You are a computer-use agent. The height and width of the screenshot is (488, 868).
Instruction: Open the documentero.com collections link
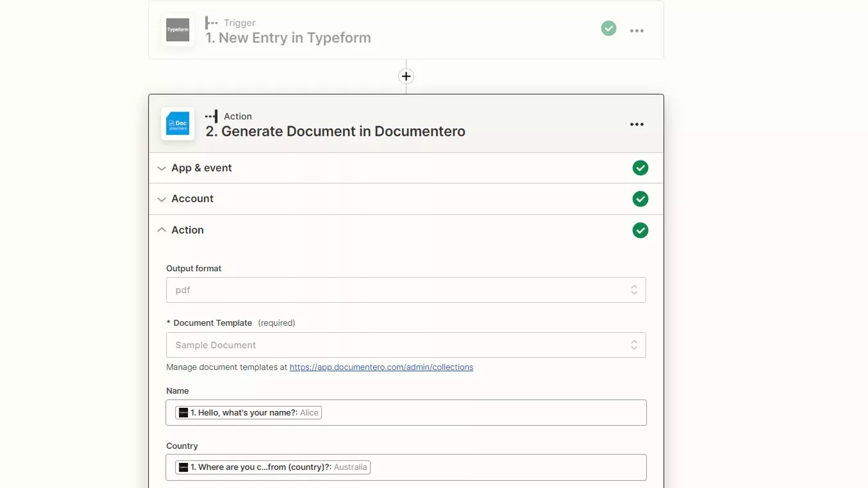click(381, 367)
